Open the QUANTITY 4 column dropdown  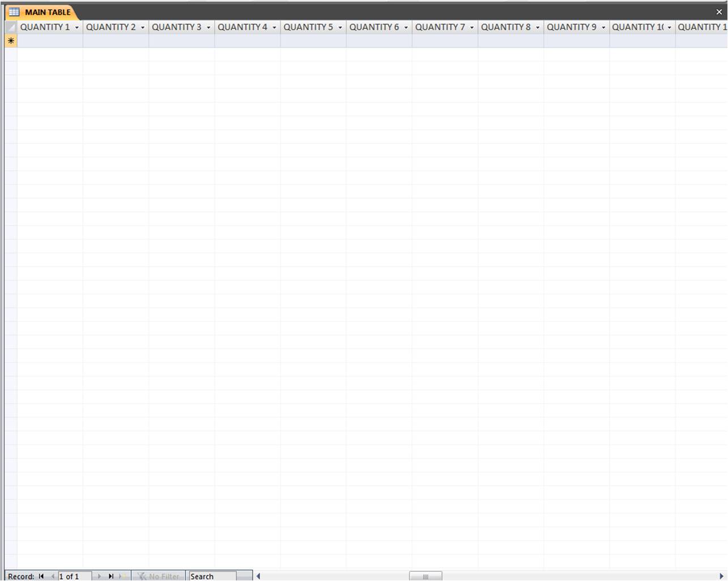[x=274, y=27]
